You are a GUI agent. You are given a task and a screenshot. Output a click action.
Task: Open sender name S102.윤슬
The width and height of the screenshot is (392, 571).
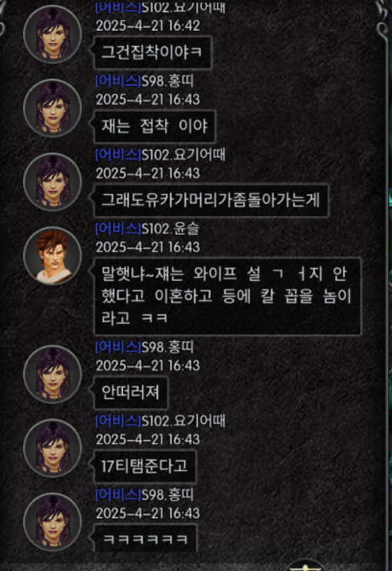(170, 229)
